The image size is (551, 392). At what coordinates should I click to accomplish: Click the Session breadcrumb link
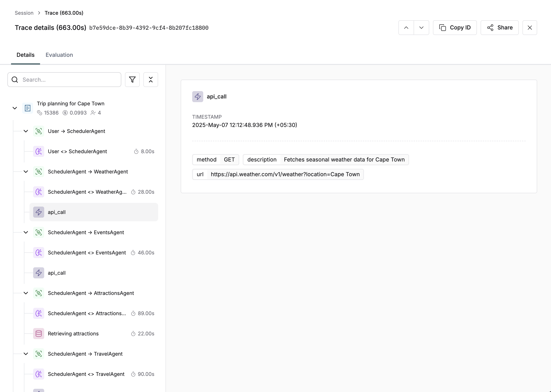click(24, 13)
